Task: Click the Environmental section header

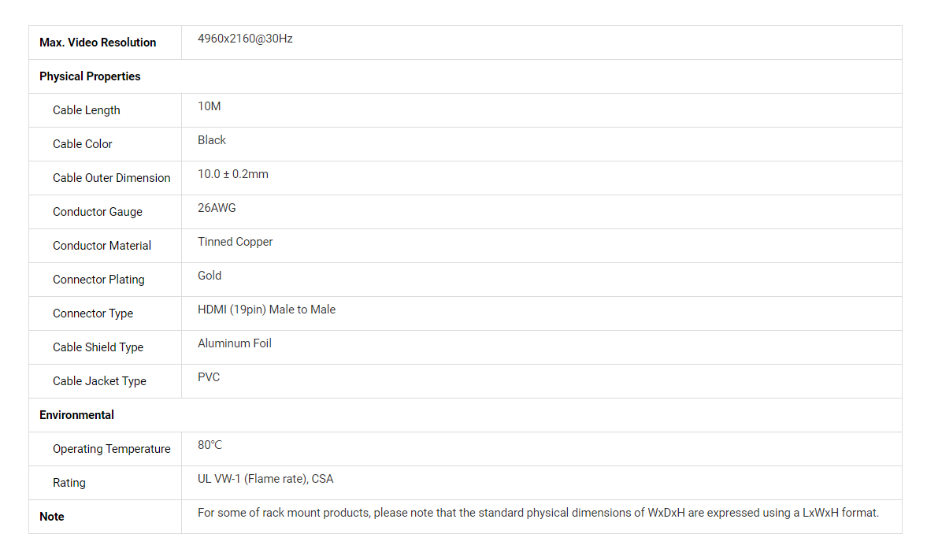Action: pos(76,415)
